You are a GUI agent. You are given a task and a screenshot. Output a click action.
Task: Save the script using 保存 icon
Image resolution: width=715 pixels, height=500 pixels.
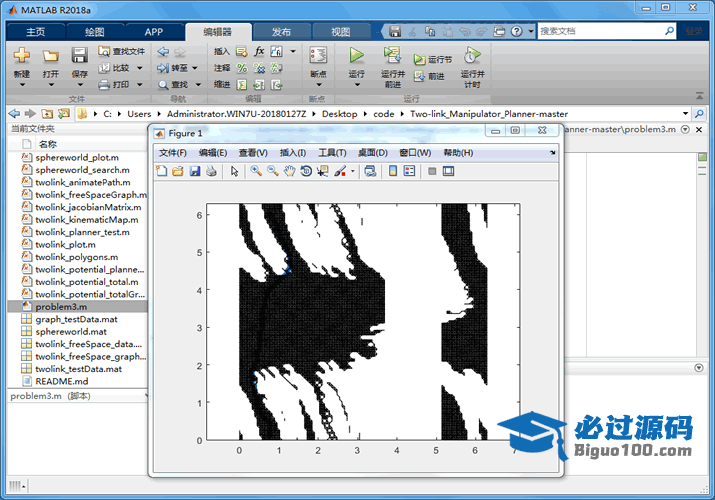(x=79, y=56)
